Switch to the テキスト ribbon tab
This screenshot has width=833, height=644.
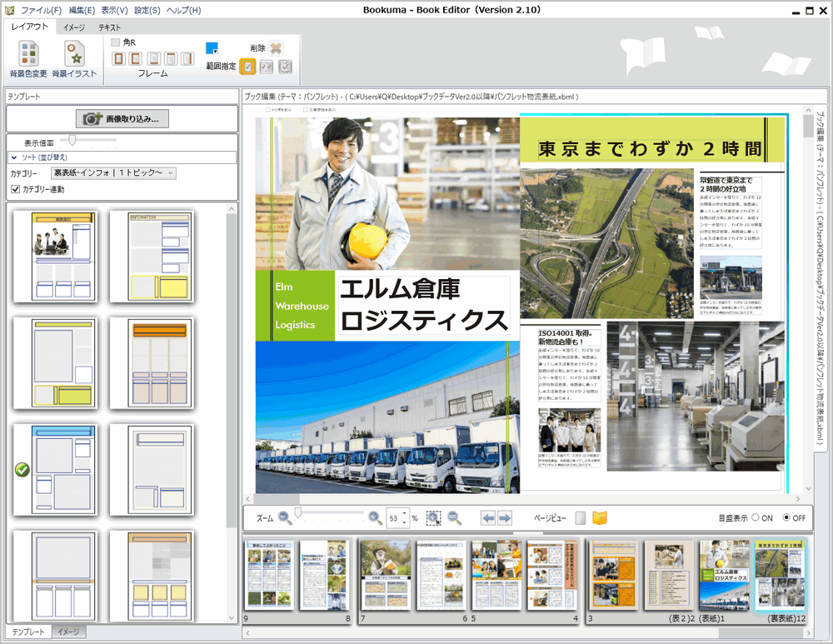pos(109,27)
